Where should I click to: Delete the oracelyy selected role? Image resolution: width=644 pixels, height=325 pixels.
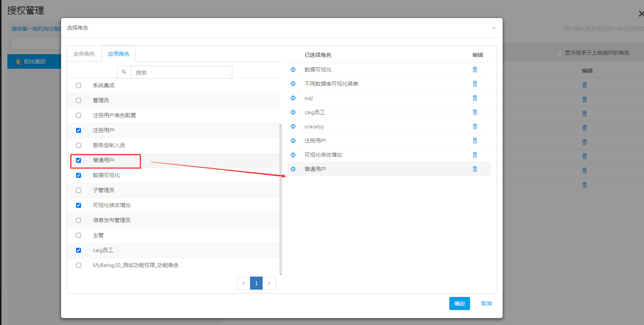pos(475,126)
